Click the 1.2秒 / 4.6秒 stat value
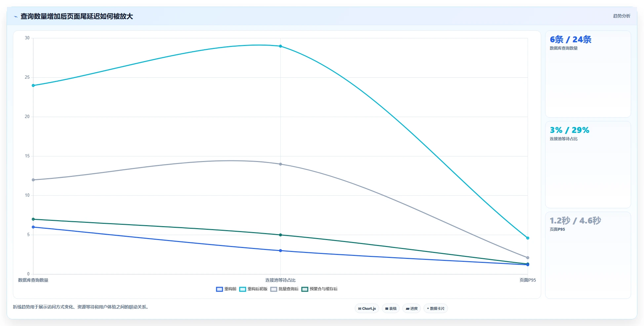644x326 pixels. pyautogui.click(x=575, y=221)
